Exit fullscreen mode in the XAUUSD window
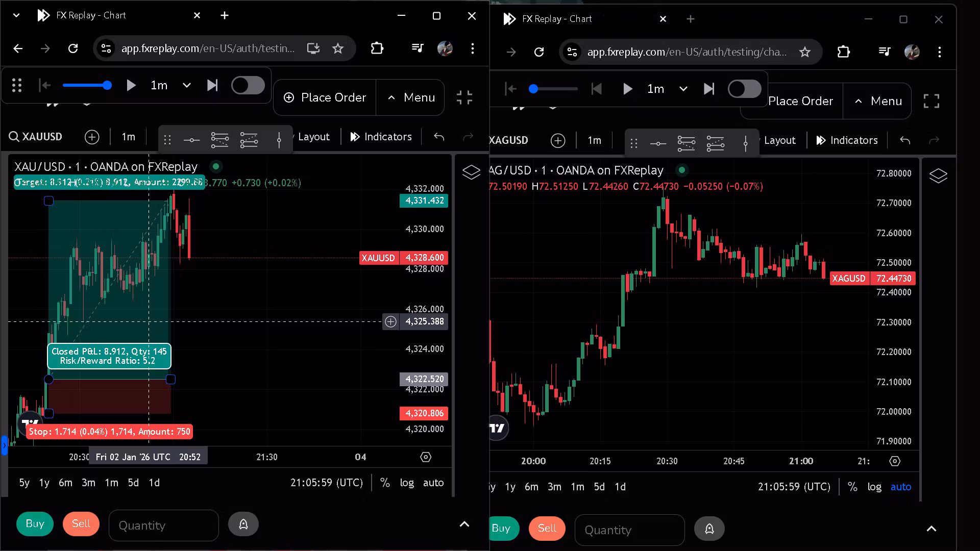The height and width of the screenshot is (551, 980). tap(464, 97)
